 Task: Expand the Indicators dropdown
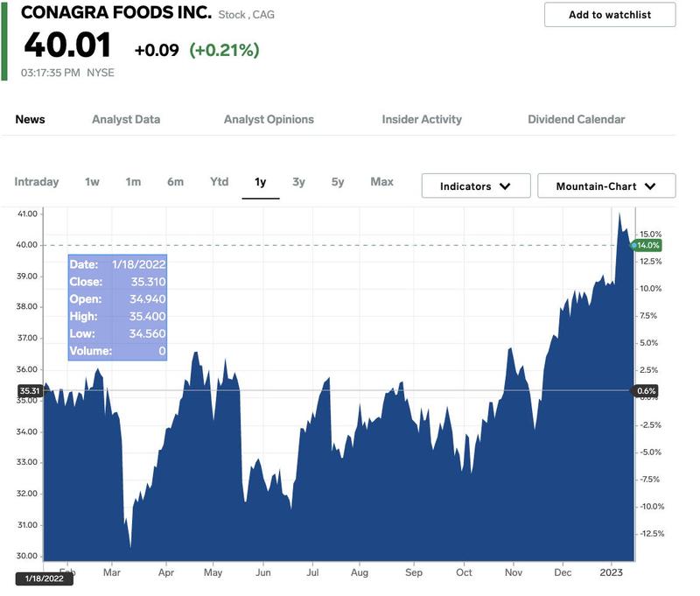click(x=476, y=186)
